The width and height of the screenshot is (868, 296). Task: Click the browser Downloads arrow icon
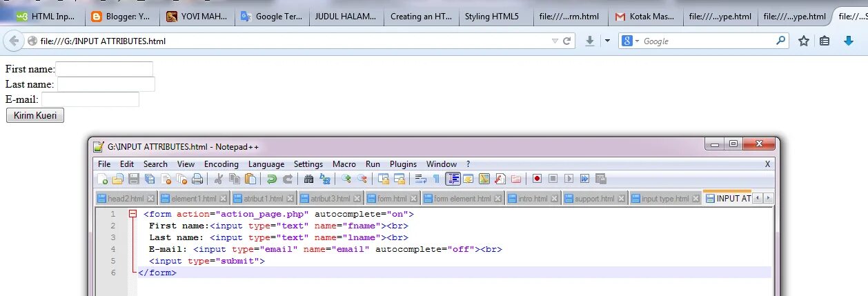coord(590,41)
